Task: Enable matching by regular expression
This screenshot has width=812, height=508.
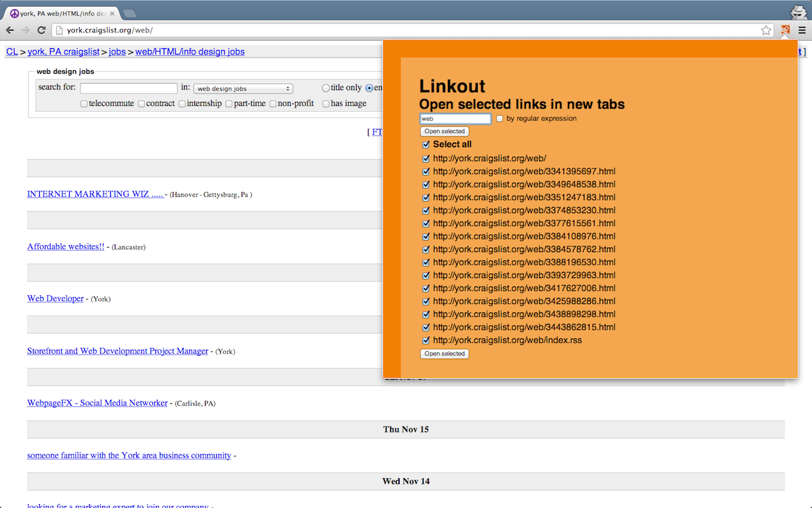Action: [499, 118]
